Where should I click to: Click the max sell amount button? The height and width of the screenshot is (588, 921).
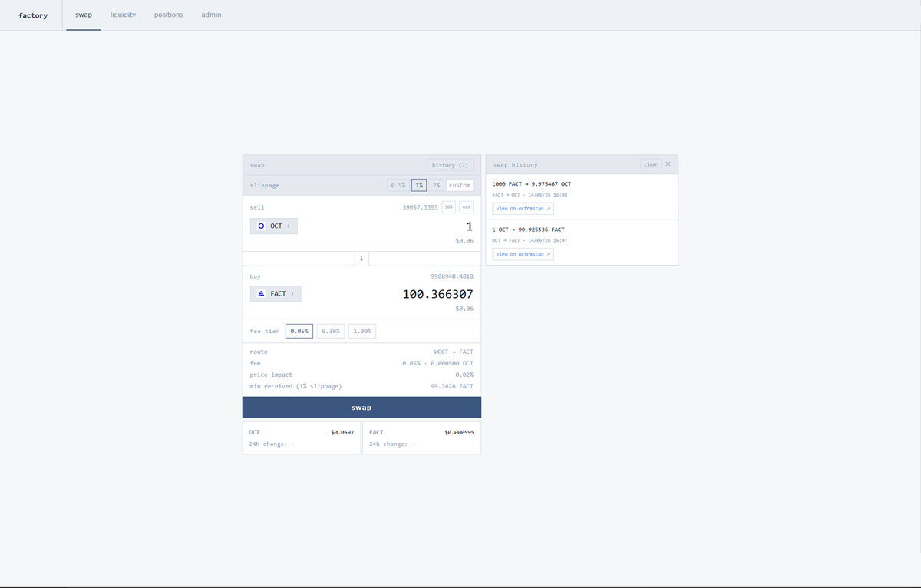pos(466,207)
